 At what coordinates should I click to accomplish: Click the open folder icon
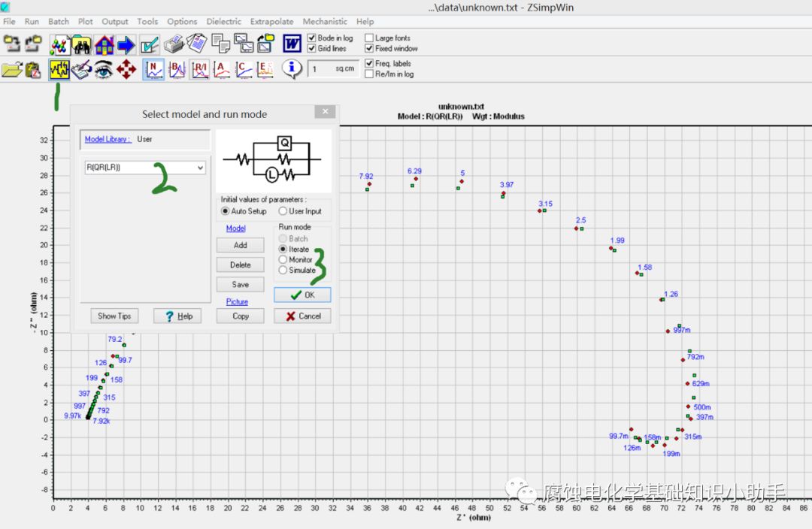(12, 69)
